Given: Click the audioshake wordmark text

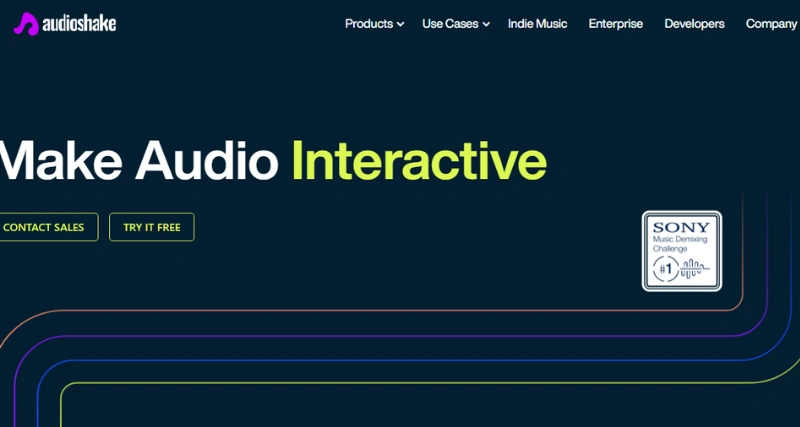Looking at the screenshot, I should pyautogui.click(x=78, y=24).
